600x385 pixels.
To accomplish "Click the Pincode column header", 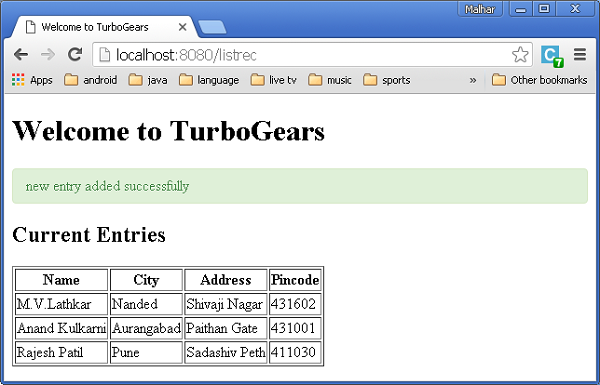I will coord(295,280).
